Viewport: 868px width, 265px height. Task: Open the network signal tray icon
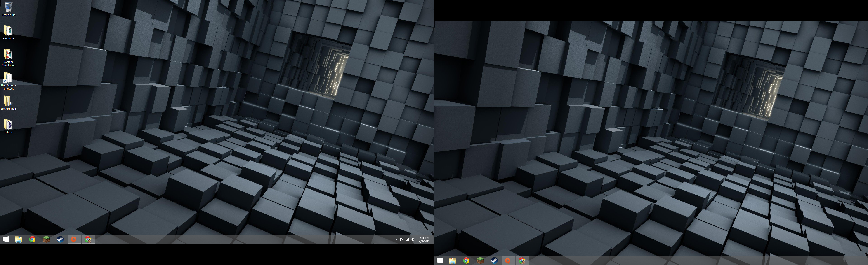[407, 239]
